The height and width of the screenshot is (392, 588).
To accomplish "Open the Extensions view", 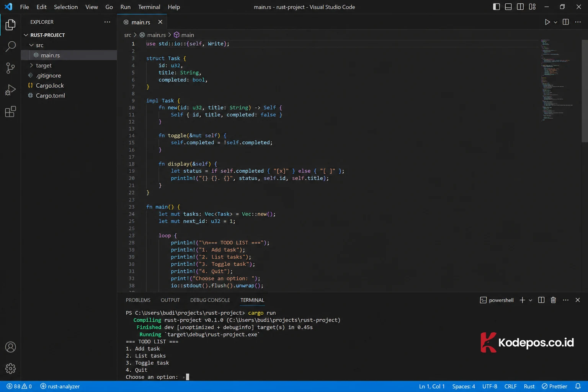I will point(10,112).
